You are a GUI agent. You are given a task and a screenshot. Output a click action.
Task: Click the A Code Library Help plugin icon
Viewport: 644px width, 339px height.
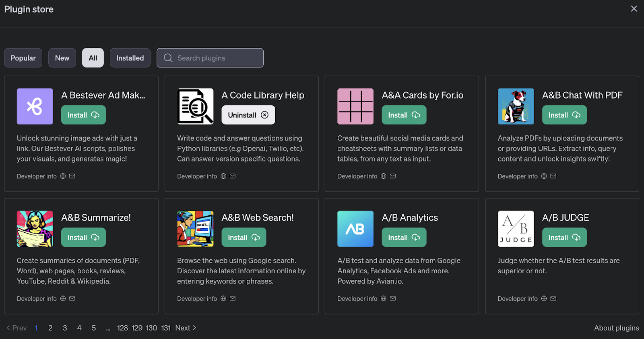point(195,106)
